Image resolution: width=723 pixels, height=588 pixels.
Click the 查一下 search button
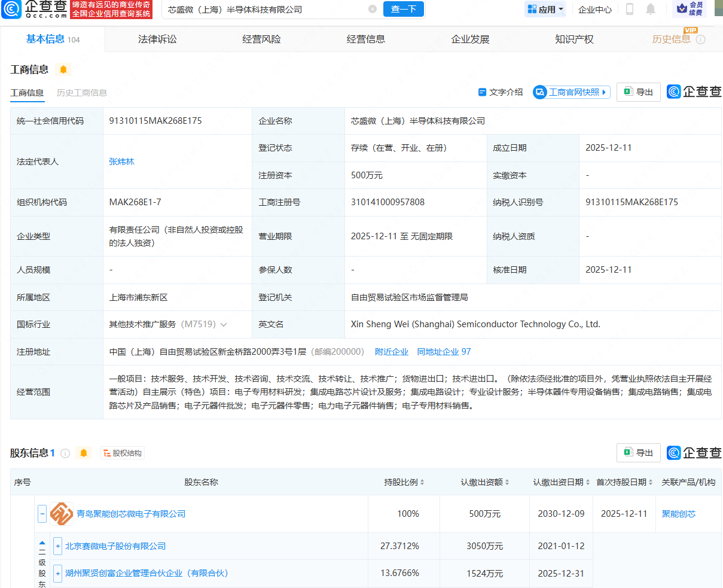(x=403, y=10)
